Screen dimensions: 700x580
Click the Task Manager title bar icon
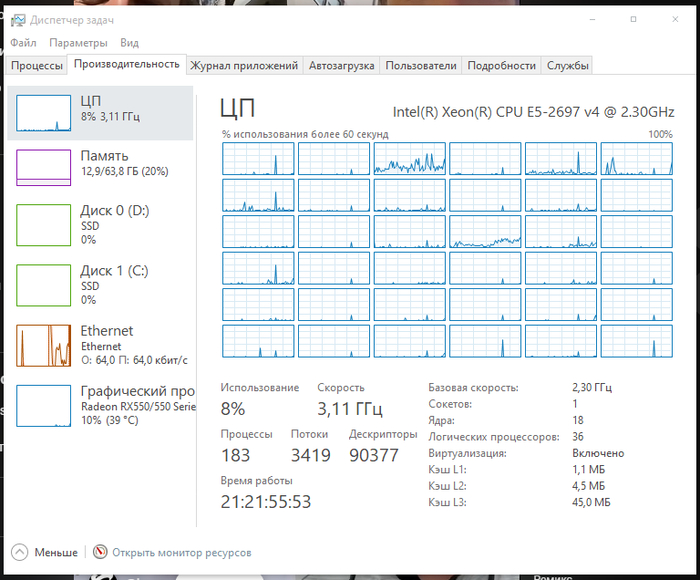pos(18,20)
